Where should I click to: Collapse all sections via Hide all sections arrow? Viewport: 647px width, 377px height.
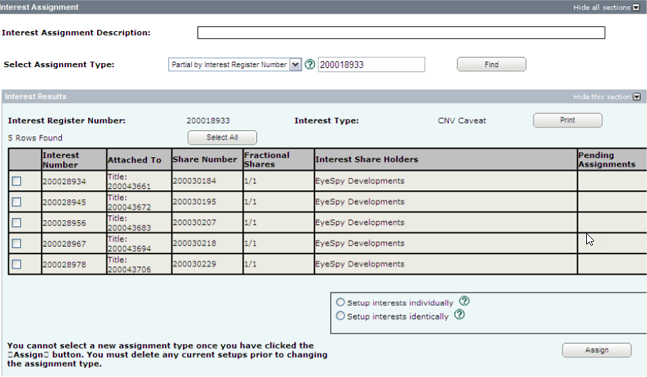(636, 7)
